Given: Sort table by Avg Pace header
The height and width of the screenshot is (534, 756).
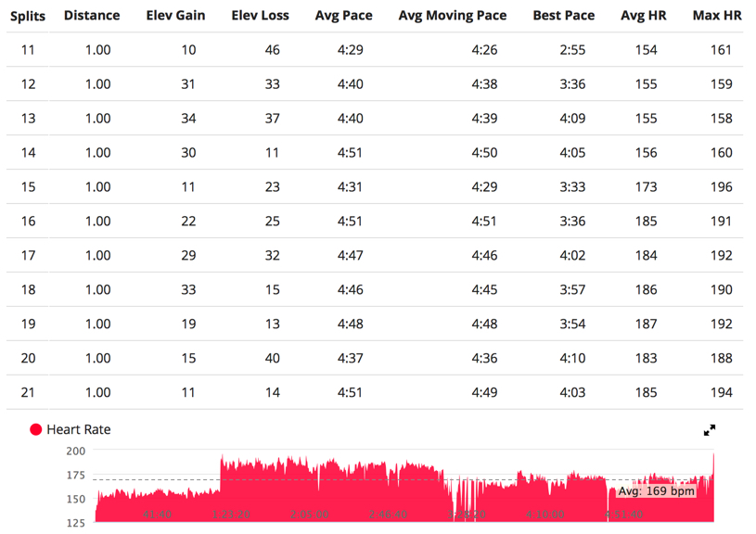Looking at the screenshot, I should (343, 16).
